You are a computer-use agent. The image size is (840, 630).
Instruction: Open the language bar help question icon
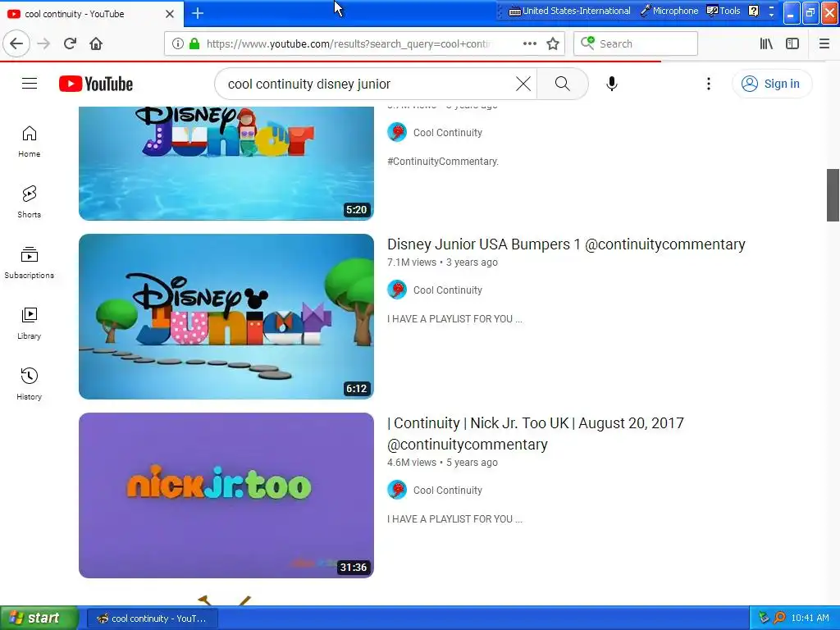tap(754, 11)
